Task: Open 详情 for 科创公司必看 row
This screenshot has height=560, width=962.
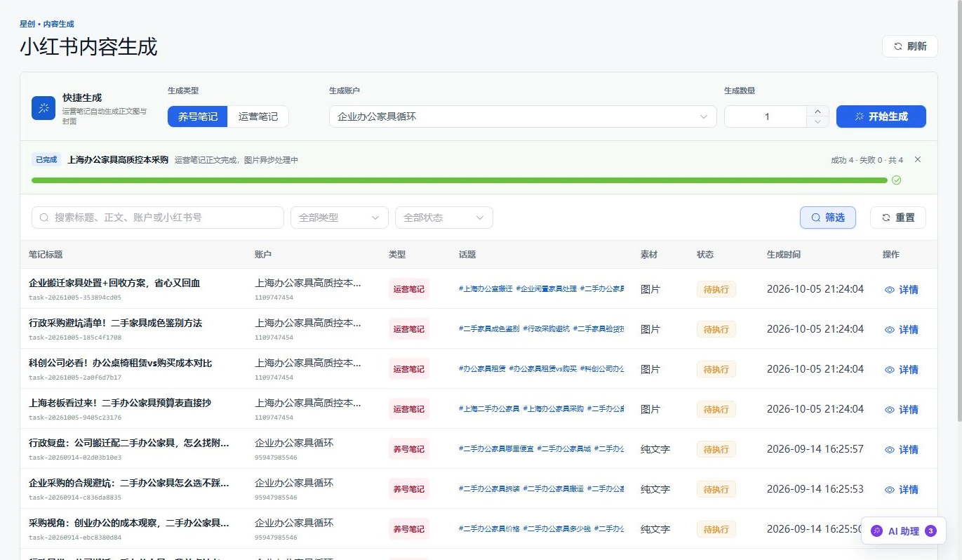Action: pos(902,369)
